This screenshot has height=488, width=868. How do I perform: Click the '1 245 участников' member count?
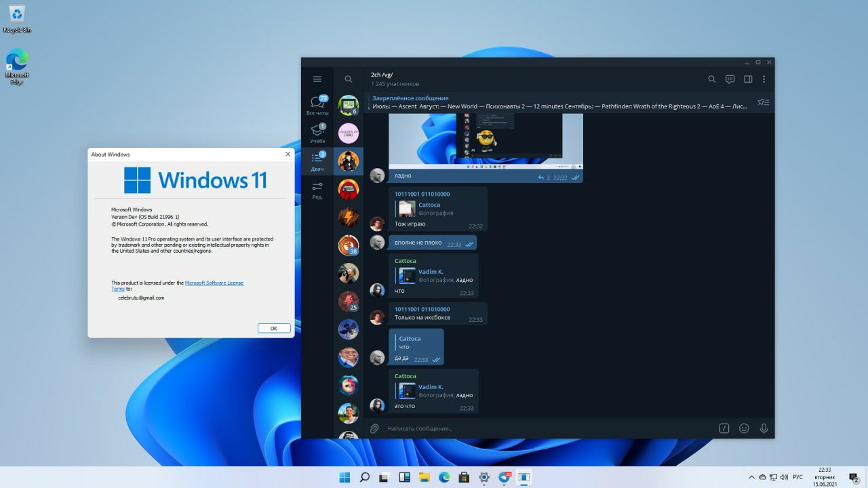point(395,84)
